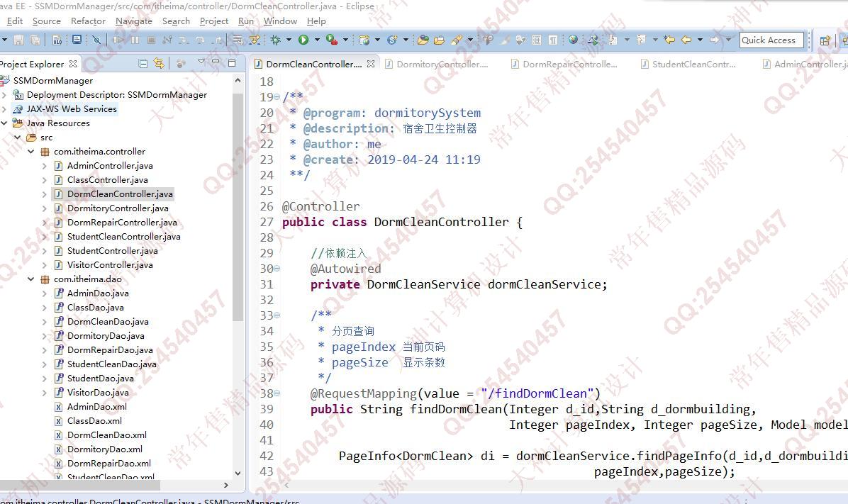Click the Quick Access search field

point(771,40)
